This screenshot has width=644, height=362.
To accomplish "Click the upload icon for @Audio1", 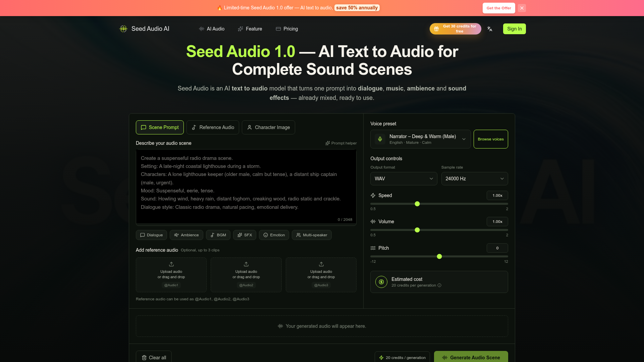I will pos(171,264).
